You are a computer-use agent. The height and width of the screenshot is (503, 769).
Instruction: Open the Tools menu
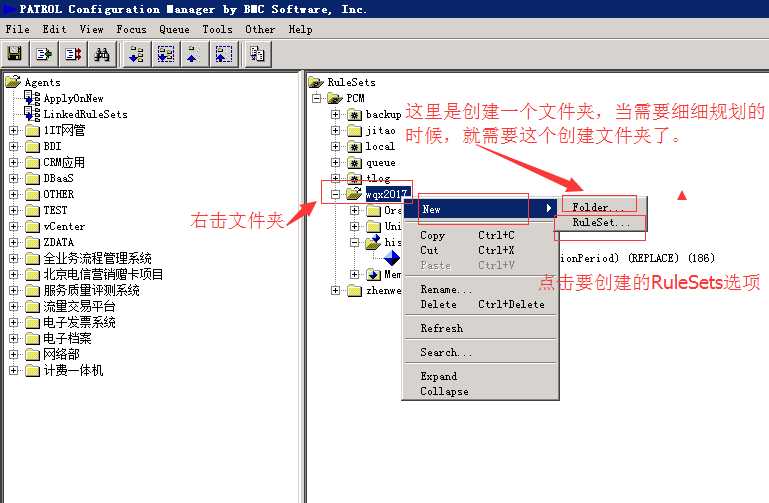[x=217, y=29]
